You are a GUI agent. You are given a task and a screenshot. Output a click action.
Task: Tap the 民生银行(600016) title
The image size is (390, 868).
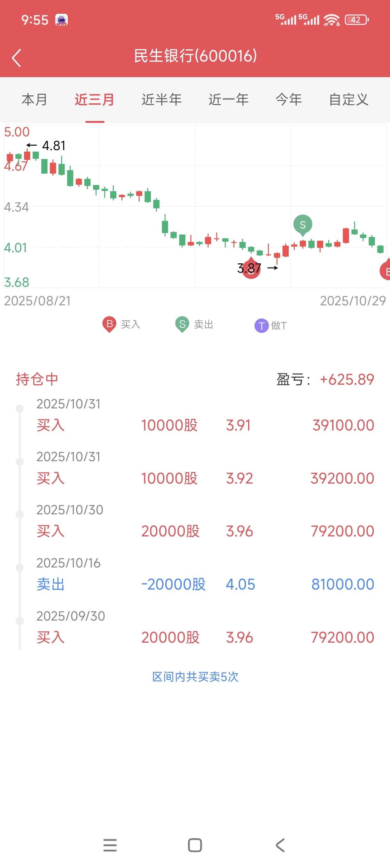tap(195, 56)
